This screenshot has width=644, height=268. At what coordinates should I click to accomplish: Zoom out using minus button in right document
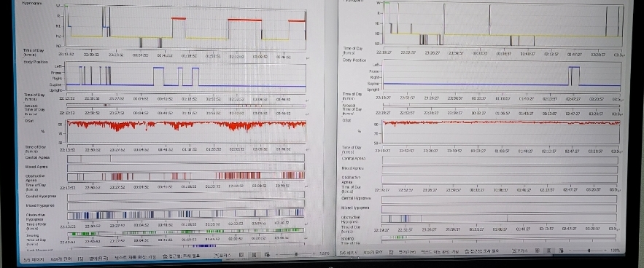click(570, 251)
